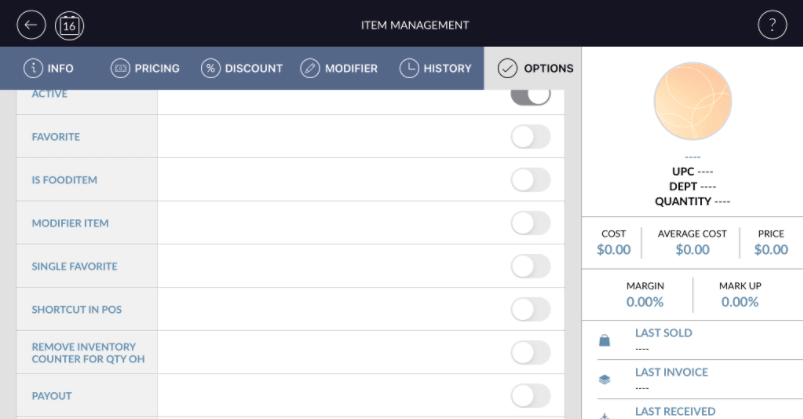The height and width of the screenshot is (419, 803).
Task: Turn on Is FoodItem switch
Action: click(530, 180)
